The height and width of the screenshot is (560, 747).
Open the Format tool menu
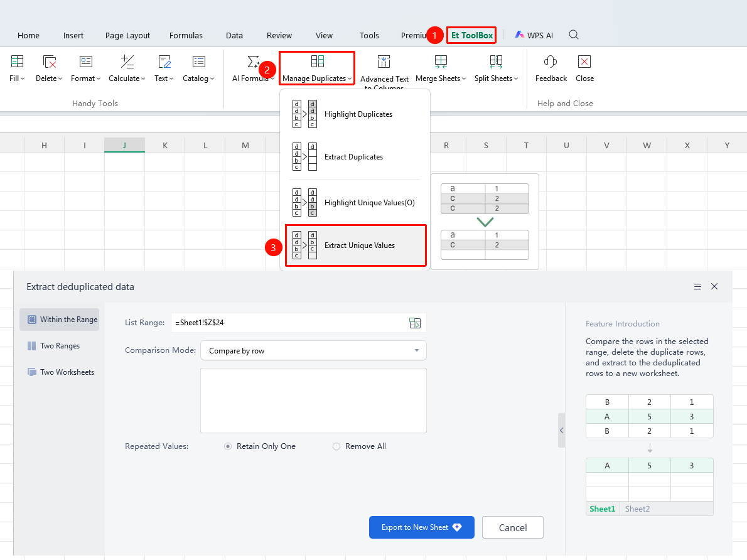click(x=86, y=68)
